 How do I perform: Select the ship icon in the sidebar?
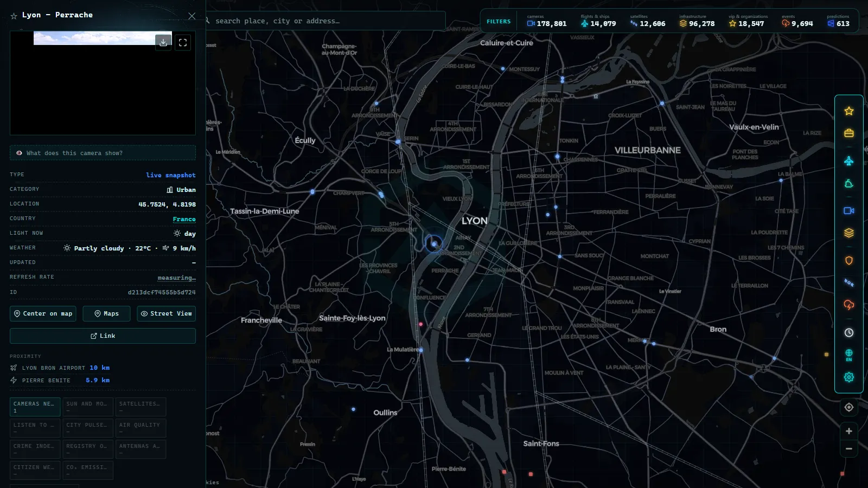click(x=849, y=184)
